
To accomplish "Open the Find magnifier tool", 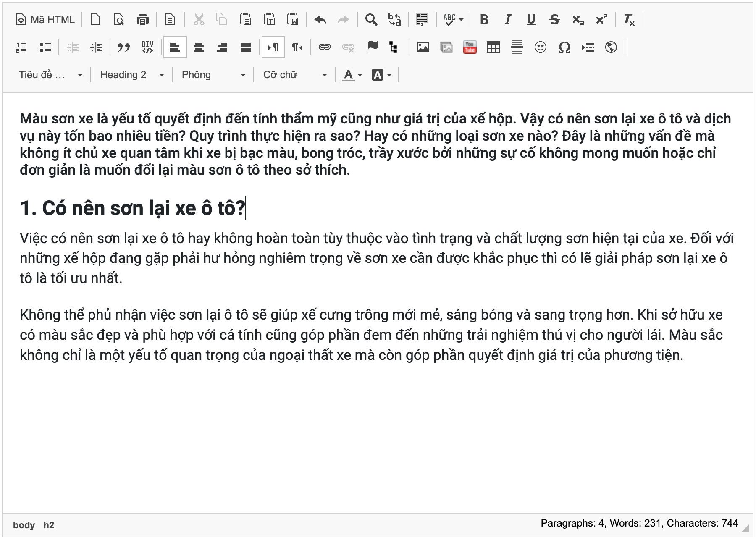I will pos(371,20).
